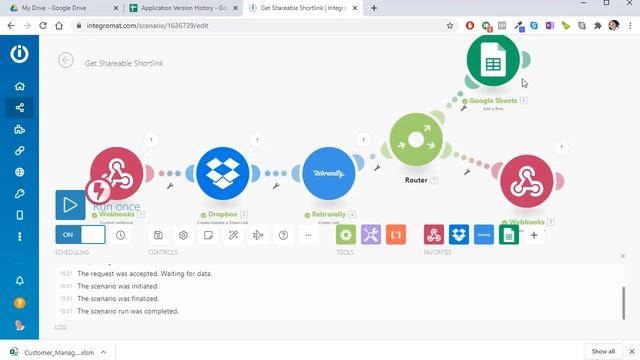Click wrench filter between Webhooks and Dropbox
This screenshot has height=360, width=640.
(x=170, y=186)
